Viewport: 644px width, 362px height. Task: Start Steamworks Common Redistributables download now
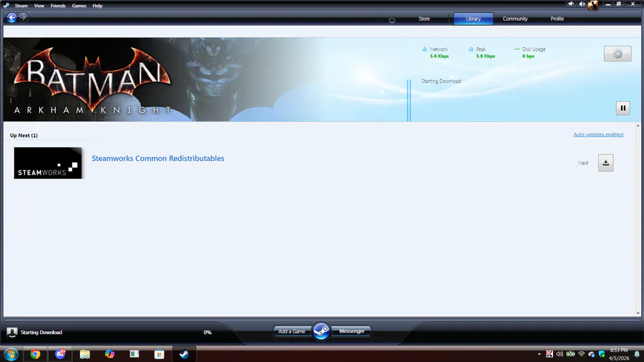[x=606, y=163]
